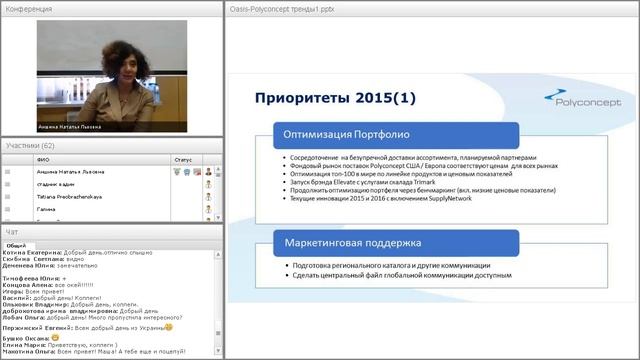
Task: Click Василий's 'добрый день! Коллеги!' message
Action: (x=52, y=298)
